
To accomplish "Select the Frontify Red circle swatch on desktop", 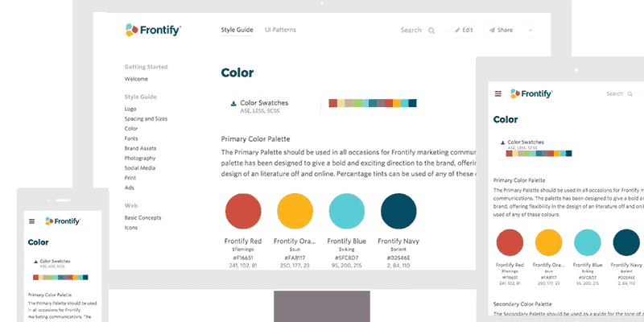I will [x=243, y=211].
